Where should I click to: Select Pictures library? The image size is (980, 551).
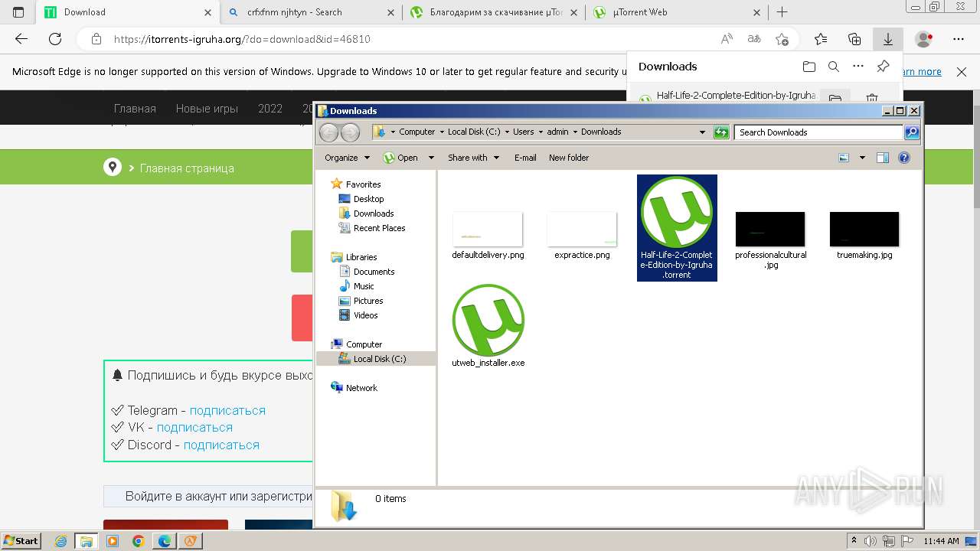point(367,301)
